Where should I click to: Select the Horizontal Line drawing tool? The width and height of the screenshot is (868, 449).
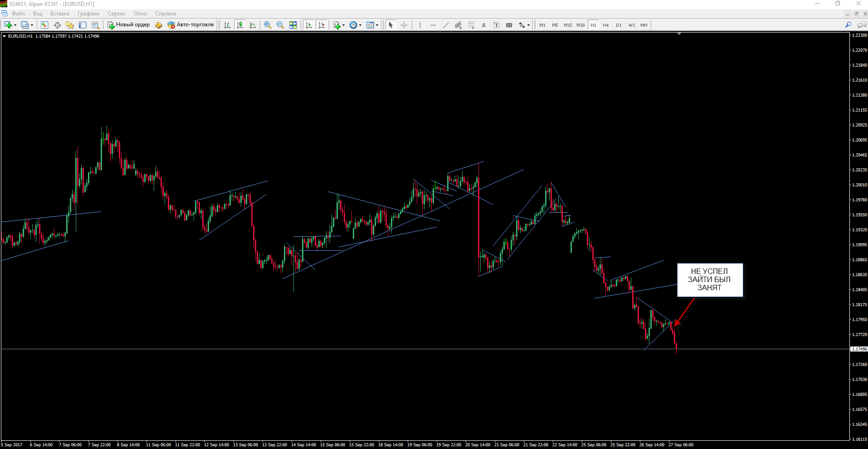[433, 25]
